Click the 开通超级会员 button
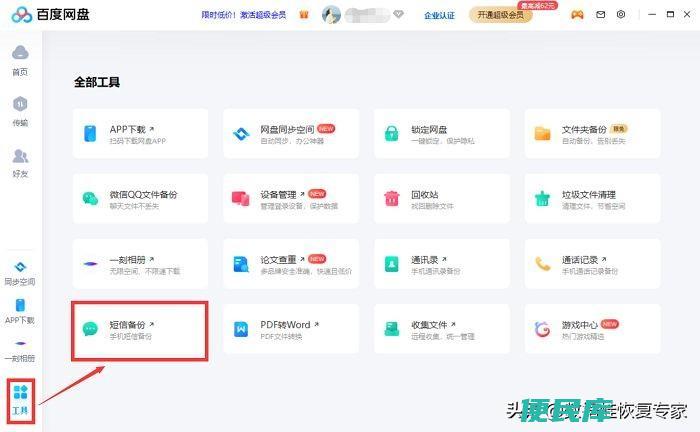Screen dimensions: 700x432 [500, 15]
